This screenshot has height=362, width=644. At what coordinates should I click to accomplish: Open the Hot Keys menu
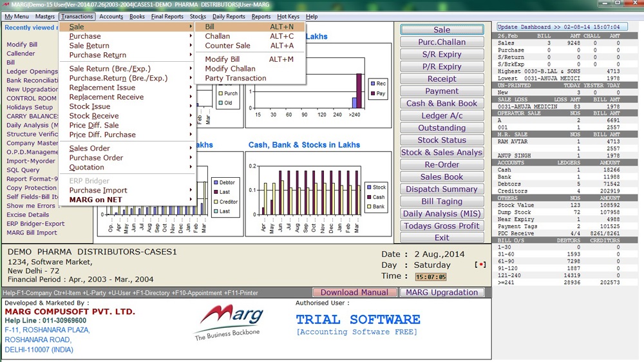click(288, 17)
